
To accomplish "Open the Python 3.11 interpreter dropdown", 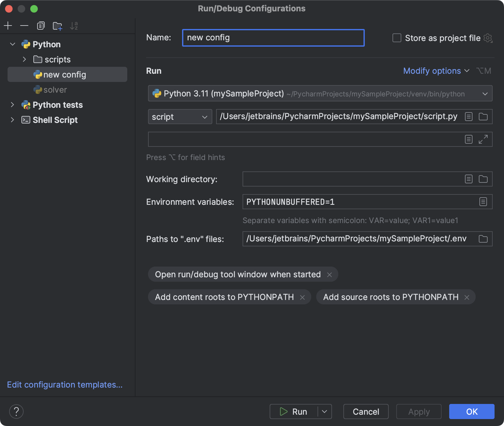I will (x=485, y=93).
